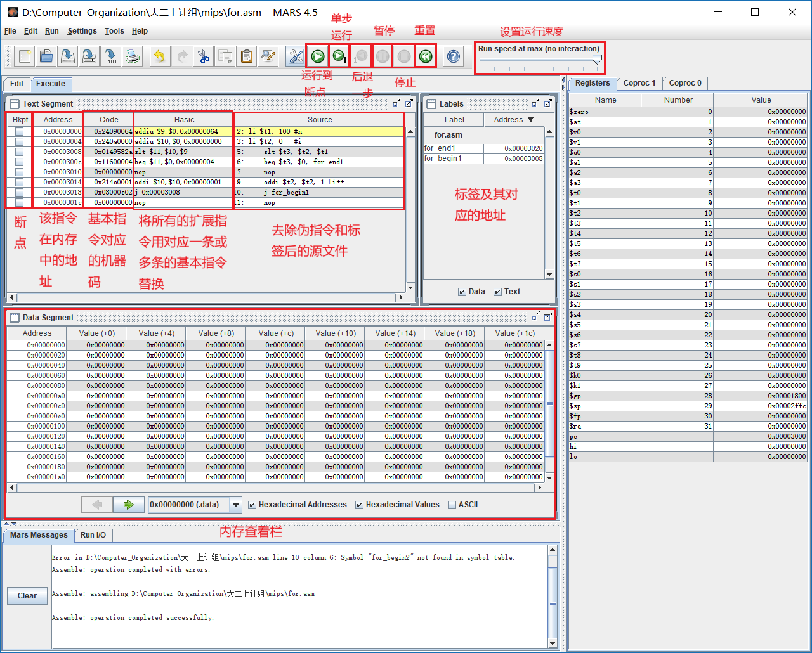Uncheck Hexadecimal Addresses

[x=252, y=505]
